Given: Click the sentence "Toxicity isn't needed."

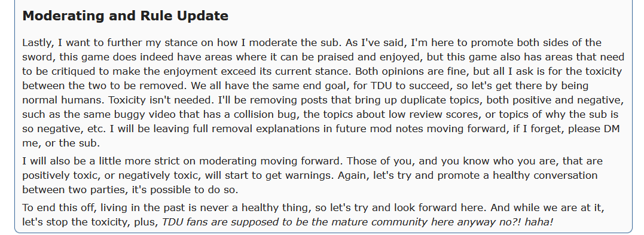Looking at the screenshot, I should pyautogui.click(x=161, y=100).
